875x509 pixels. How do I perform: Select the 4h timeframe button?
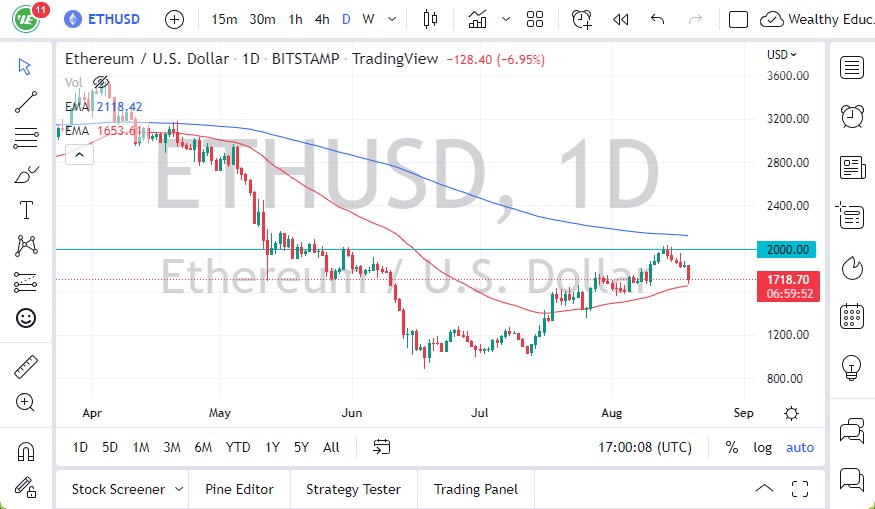(x=321, y=19)
